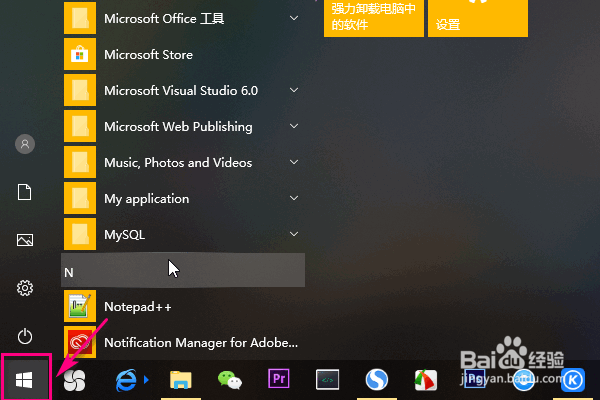Click the Microsoft Store icon
Screen dimensions: 600x400
(80, 54)
